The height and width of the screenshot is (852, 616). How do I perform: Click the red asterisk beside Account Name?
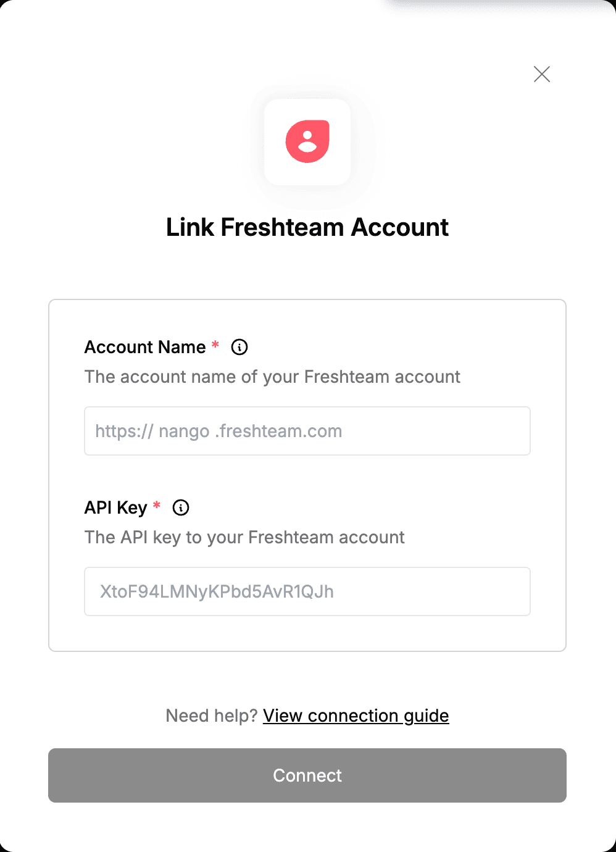click(x=215, y=345)
